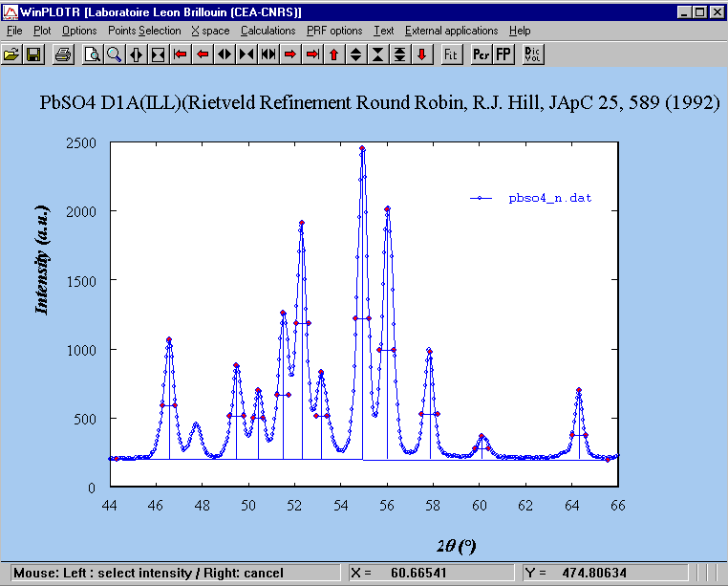Run DicVol from the toolbar icon
Screen dimensions: 728x586
tap(533, 54)
